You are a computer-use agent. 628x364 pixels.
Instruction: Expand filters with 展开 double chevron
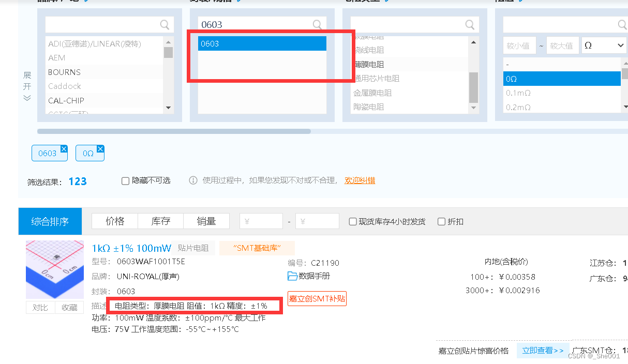tap(27, 98)
